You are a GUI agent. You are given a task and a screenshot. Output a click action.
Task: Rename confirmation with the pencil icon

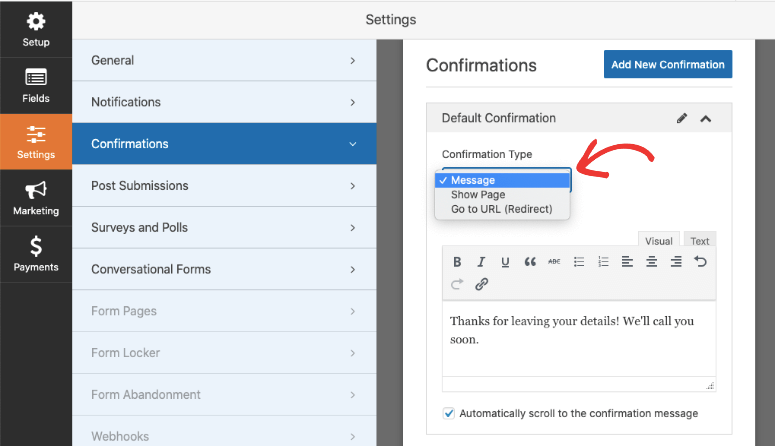(682, 118)
